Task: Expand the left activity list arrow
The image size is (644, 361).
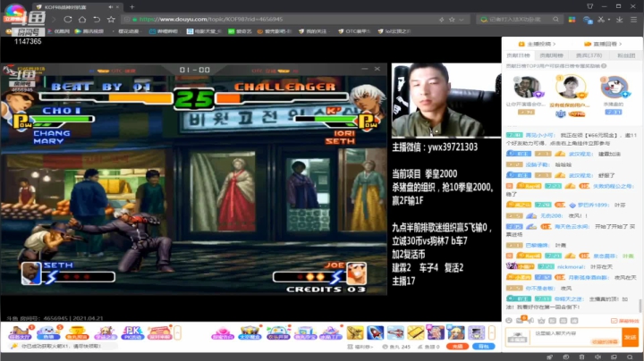Action: point(177,332)
